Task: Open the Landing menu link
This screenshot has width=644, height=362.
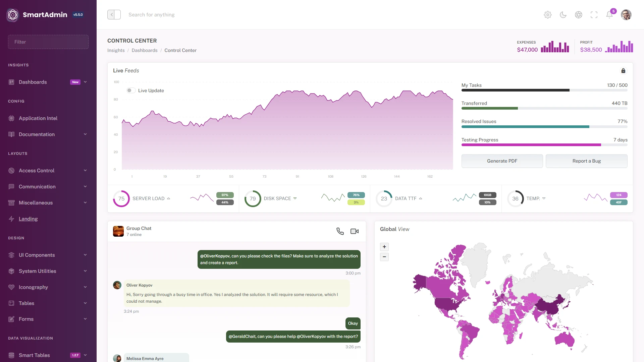Action: point(48,219)
